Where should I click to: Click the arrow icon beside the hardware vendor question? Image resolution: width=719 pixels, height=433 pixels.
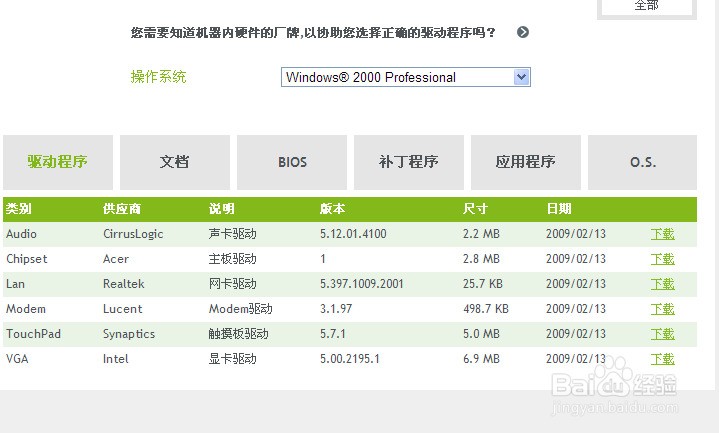tap(523, 32)
